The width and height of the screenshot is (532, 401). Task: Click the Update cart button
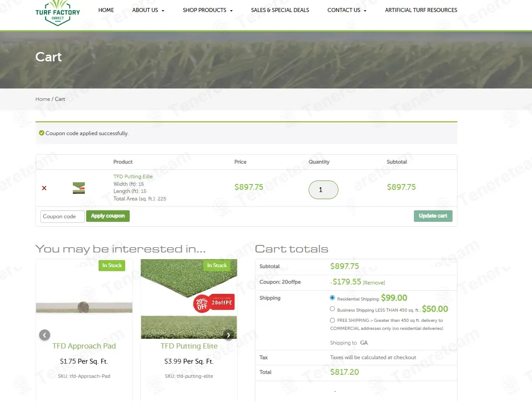[433, 216]
